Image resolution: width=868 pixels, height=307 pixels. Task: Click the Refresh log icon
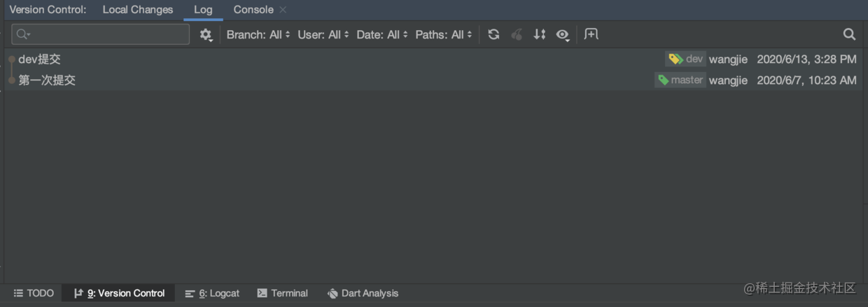click(493, 34)
